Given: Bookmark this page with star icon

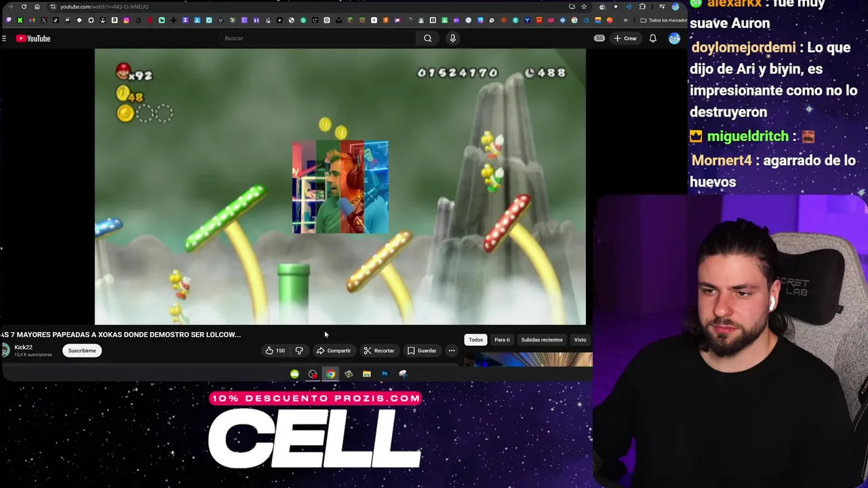Looking at the screenshot, I should [584, 7].
